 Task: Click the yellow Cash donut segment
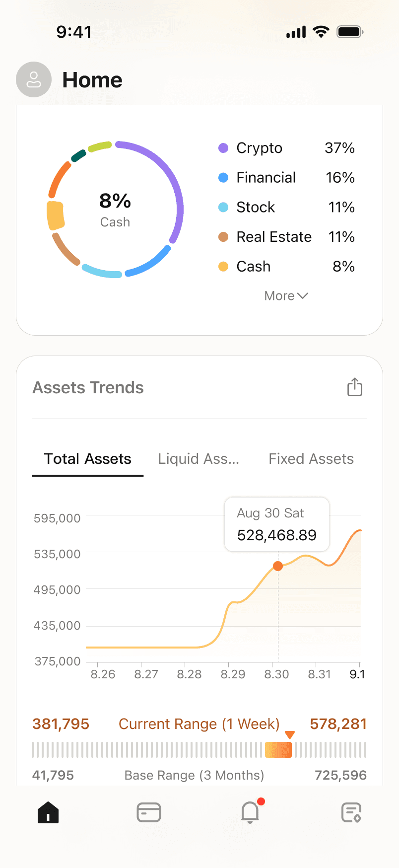point(55,216)
